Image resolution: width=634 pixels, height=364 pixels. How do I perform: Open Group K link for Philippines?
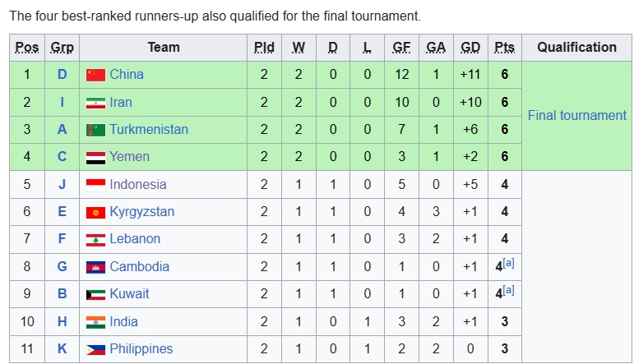[x=62, y=348]
